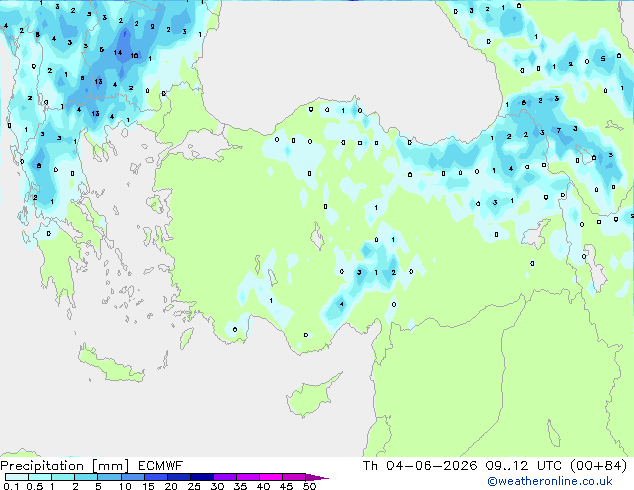Click the legend scale label "40"
This screenshot has height=490, width=634.
(x=263, y=486)
